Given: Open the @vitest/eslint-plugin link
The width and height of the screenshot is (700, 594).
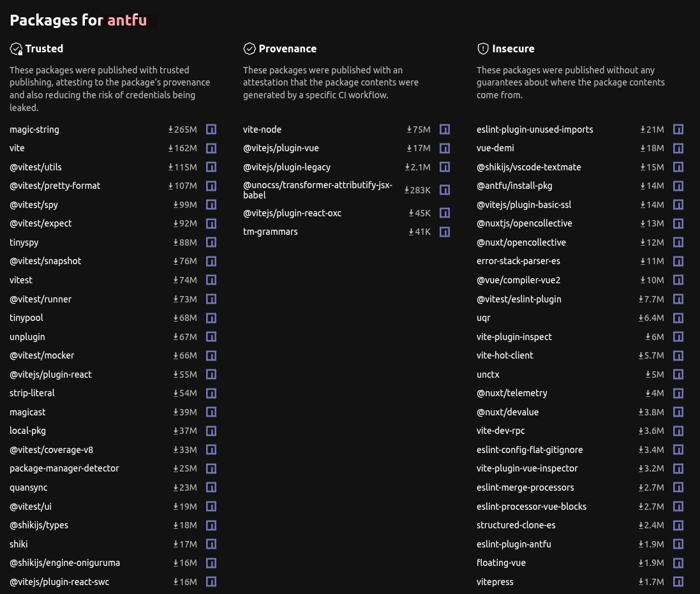Looking at the screenshot, I should (x=519, y=299).
